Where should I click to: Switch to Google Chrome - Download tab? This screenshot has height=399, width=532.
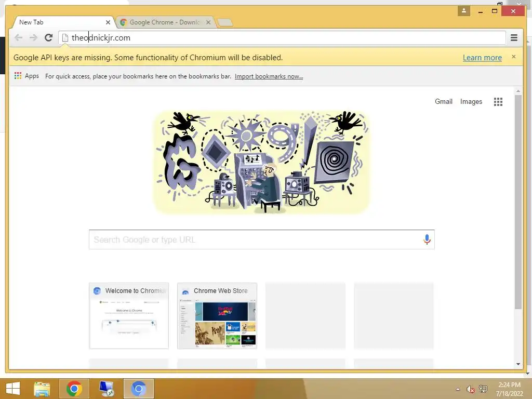coord(165,22)
